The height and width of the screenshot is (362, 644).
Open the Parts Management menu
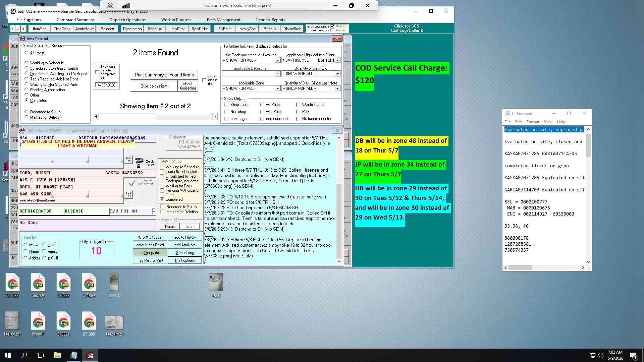tap(223, 20)
